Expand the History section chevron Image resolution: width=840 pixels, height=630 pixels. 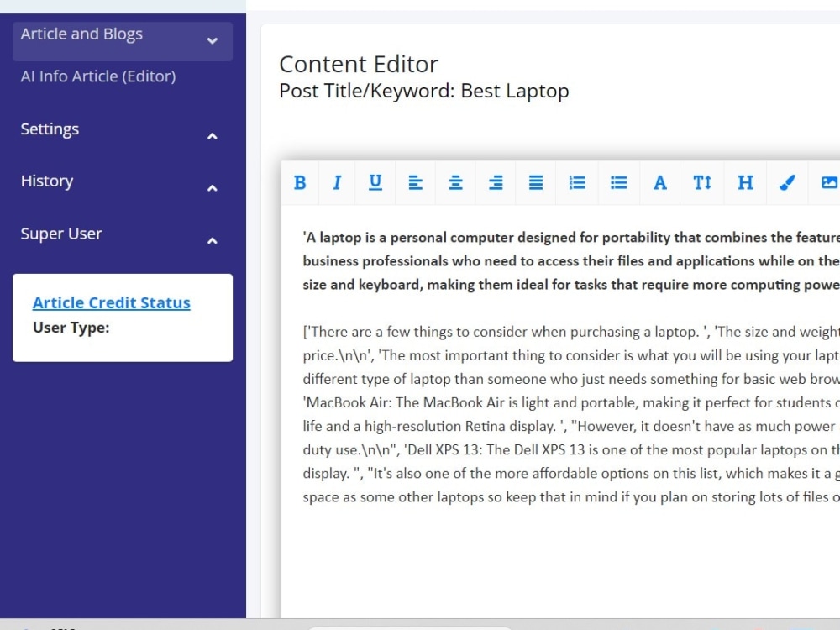(213, 188)
